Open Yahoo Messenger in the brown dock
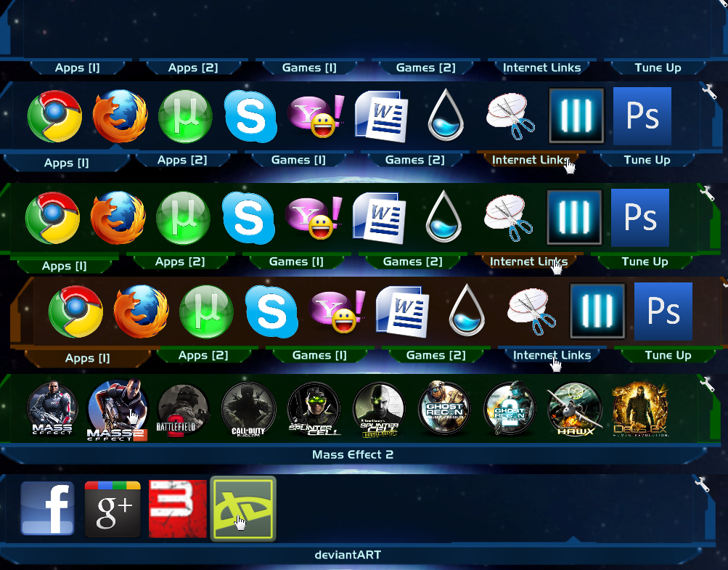The height and width of the screenshot is (570, 728). [x=337, y=312]
